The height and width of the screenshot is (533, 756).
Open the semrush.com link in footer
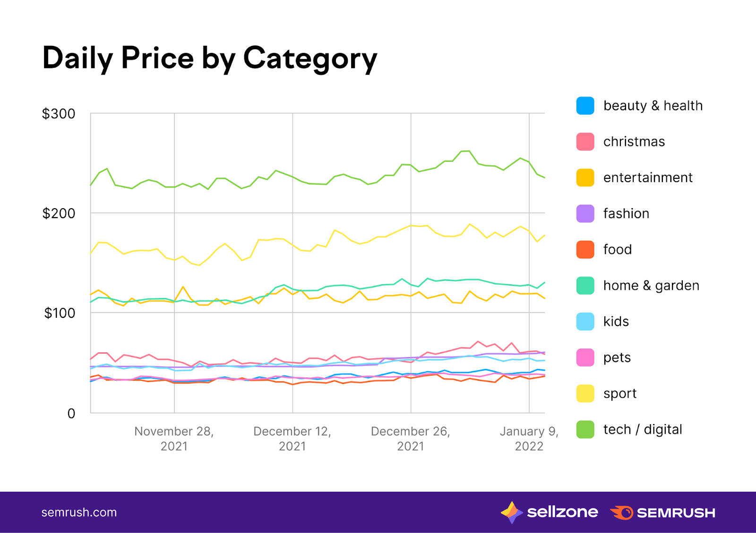click(79, 512)
